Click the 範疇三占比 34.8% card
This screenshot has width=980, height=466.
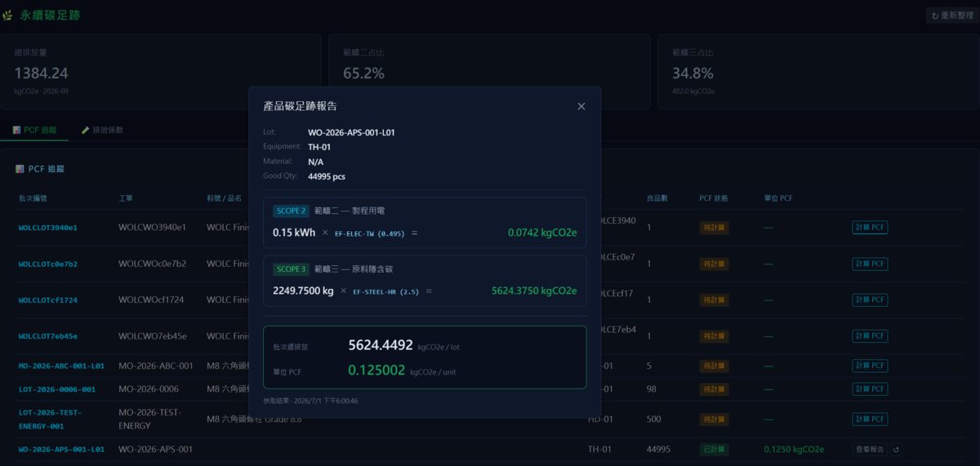818,72
